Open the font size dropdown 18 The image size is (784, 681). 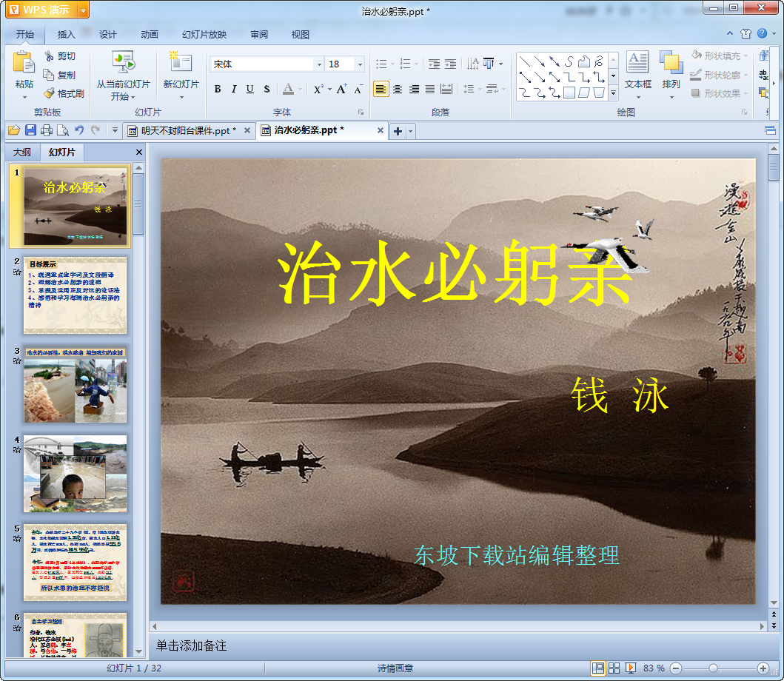[360, 64]
